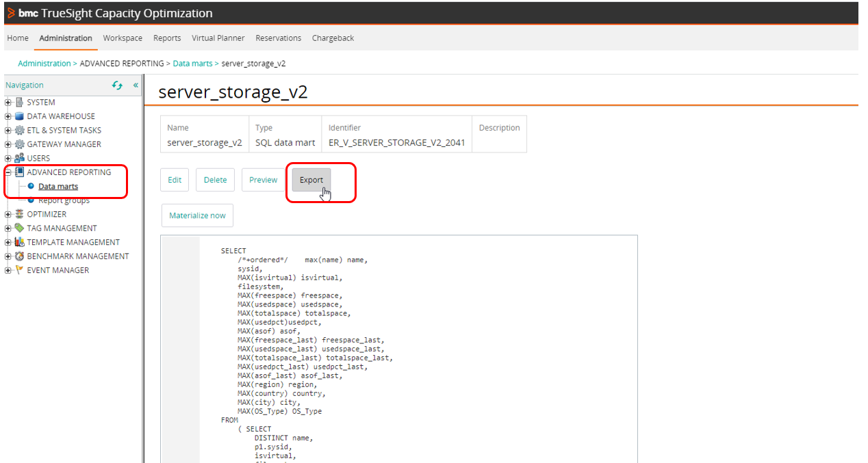Expand the DATA WAREHOUSE tree node
The height and width of the screenshot is (463, 868).
(8, 116)
